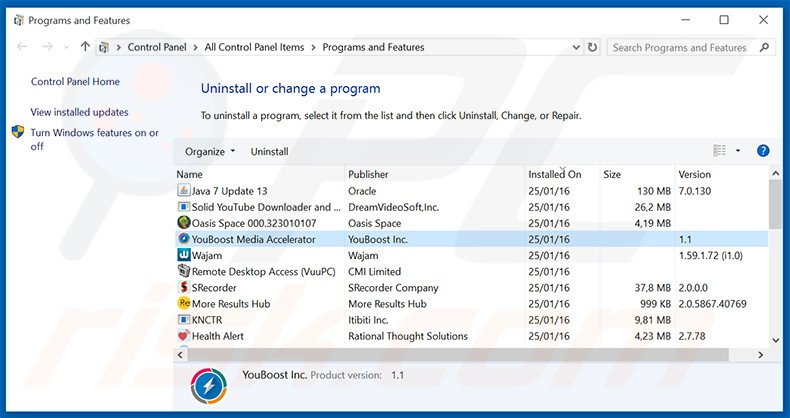Select the SRecorder program name
790x418 pixels.
(x=214, y=288)
